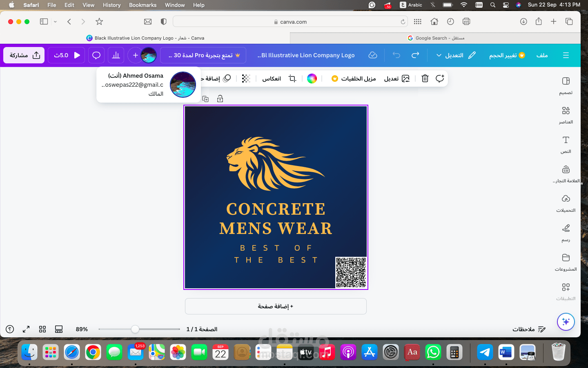Delete the selected image with trash icon

pyautogui.click(x=425, y=79)
